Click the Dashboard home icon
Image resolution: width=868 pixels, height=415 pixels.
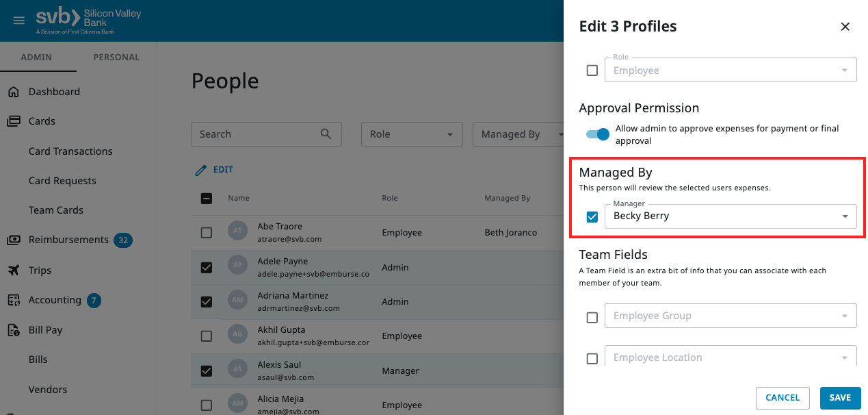(x=14, y=92)
